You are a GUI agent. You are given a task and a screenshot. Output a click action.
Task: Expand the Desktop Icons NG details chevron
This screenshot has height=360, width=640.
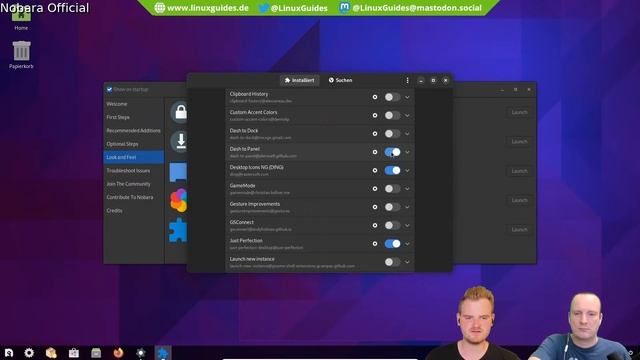[x=407, y=171]
